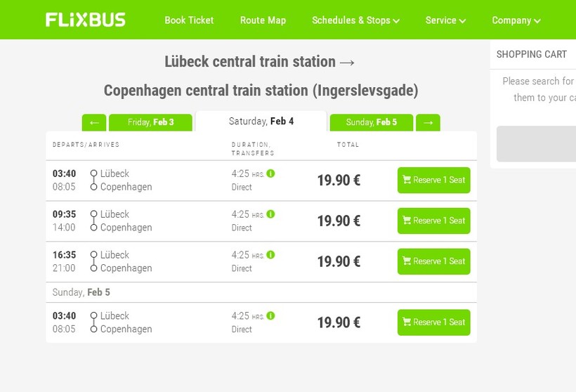Go to previous day with left arrow
Viewport: 576px width, 392px height.
coord(94,123)
